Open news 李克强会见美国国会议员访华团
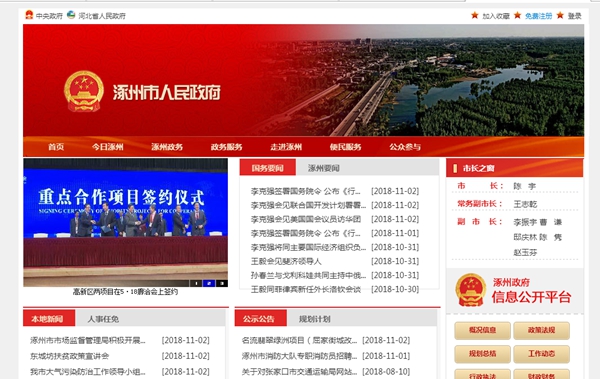Viewport: 600px width, 379px height. [x=306, y=219]
